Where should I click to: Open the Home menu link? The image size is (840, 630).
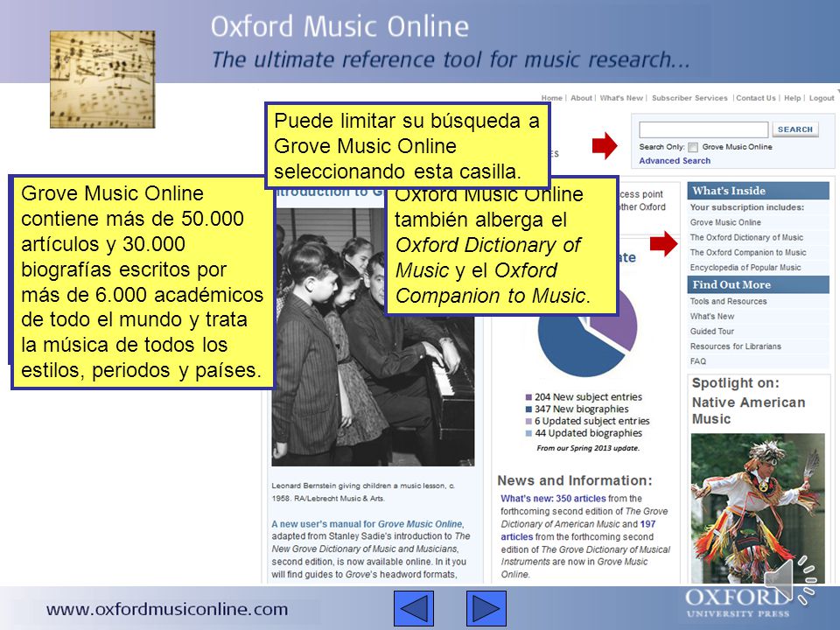click(x=552, y=98)
